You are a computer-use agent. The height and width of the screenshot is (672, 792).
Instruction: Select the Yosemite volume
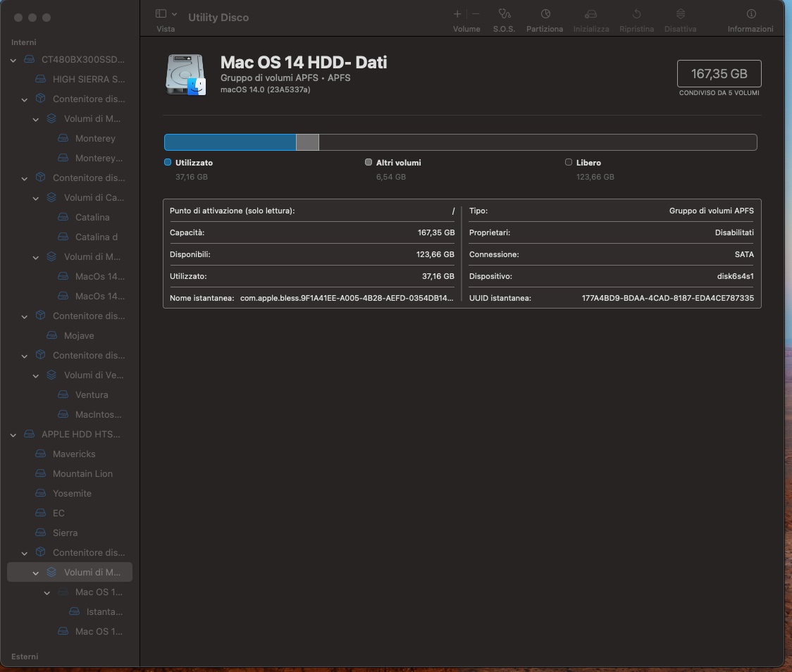(x=72, y=494)
